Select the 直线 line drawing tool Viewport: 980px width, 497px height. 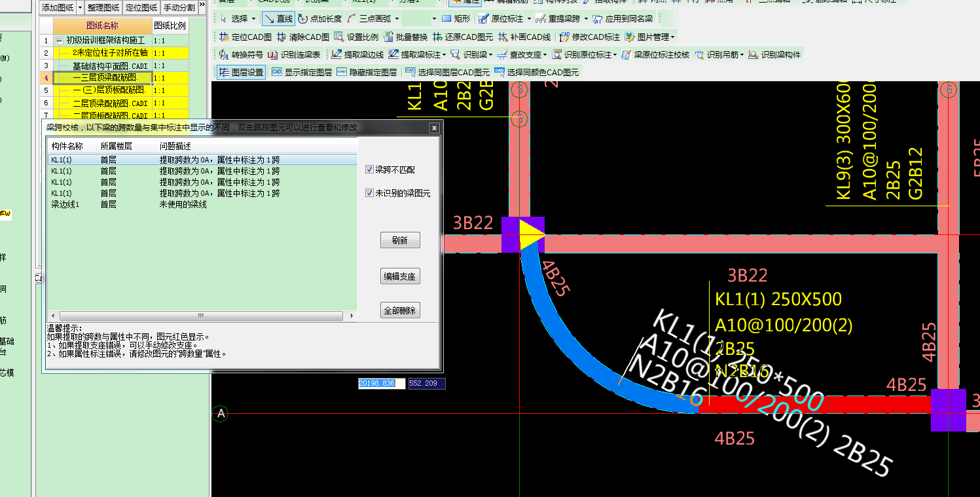coord(278,19)
